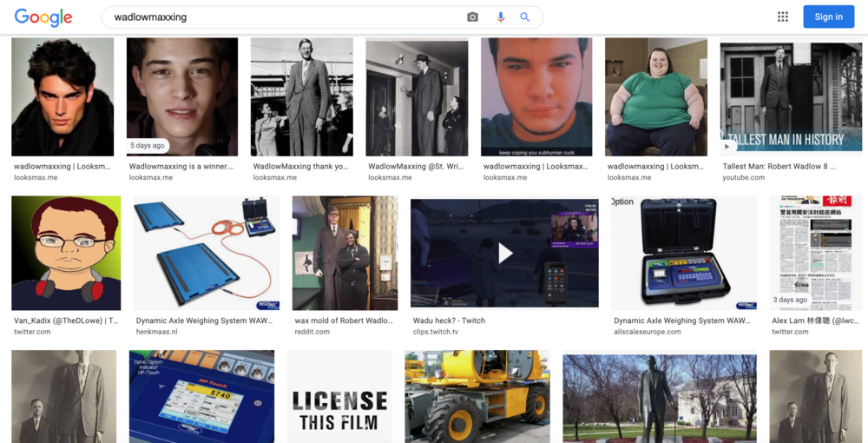Click the magnifying glass search icon

(525, 17)
